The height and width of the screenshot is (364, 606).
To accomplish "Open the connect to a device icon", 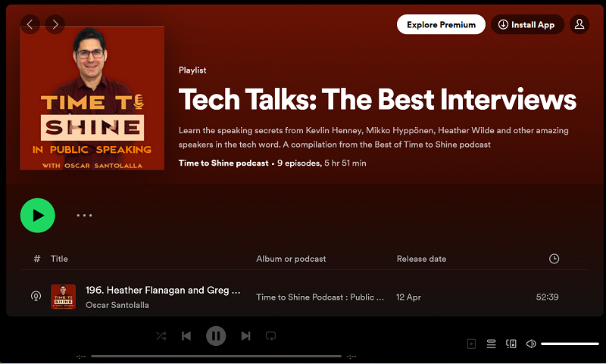I will tap(511, 344).
